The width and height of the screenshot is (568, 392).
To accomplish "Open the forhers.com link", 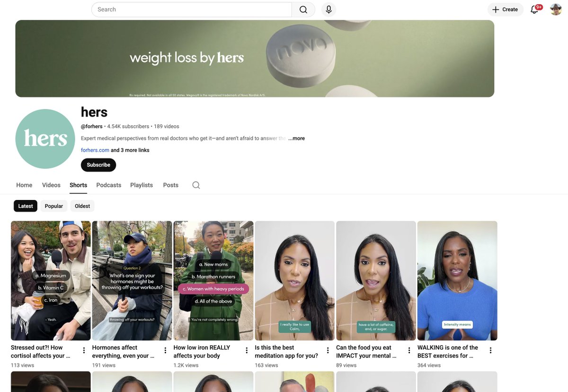I will 95,150.
